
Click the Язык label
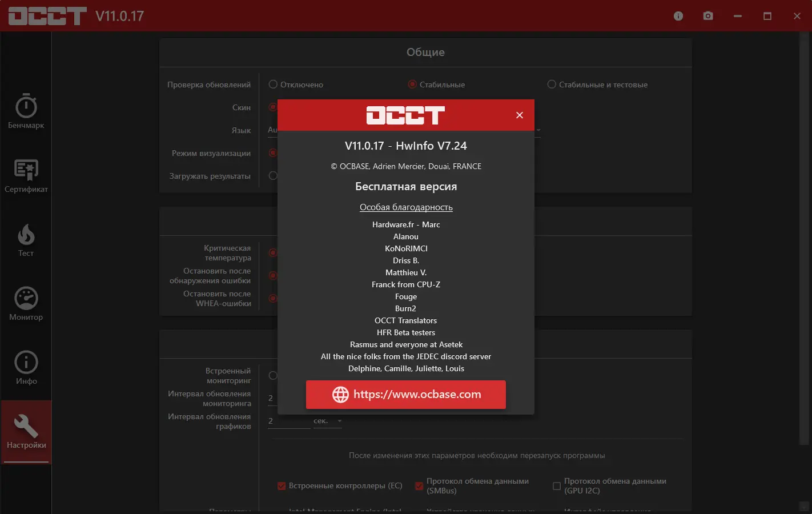click(x=241, y=130)
